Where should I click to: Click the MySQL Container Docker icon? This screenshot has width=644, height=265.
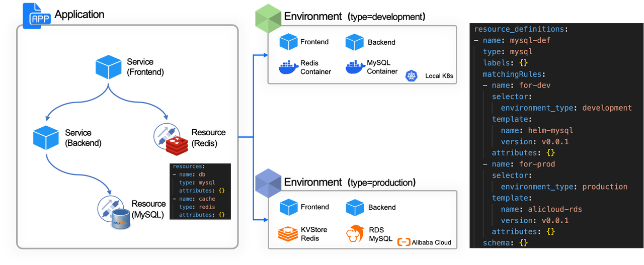click(x=355, y=67)
